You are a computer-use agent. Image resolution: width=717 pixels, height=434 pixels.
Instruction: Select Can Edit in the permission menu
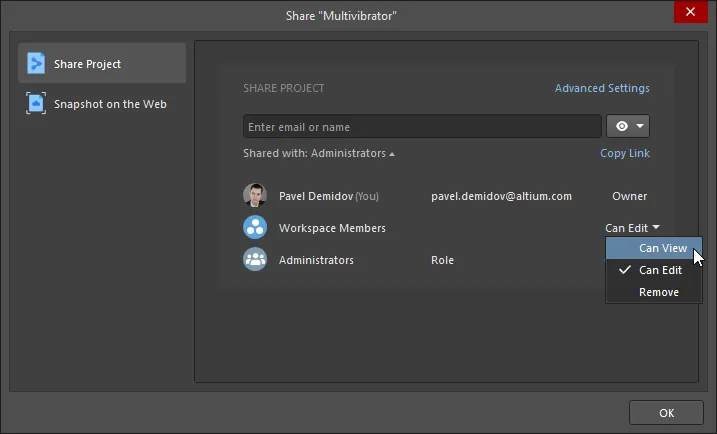coord(654,270)
